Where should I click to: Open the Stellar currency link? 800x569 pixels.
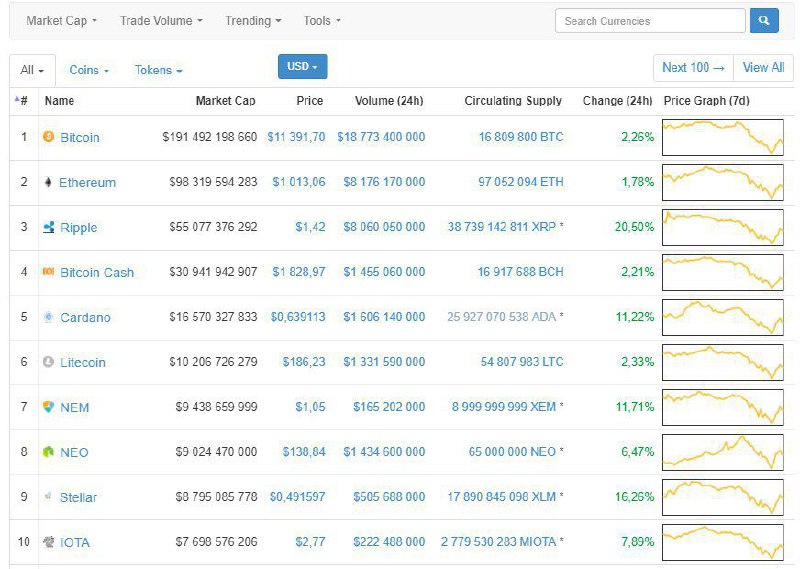pos(78,497)
